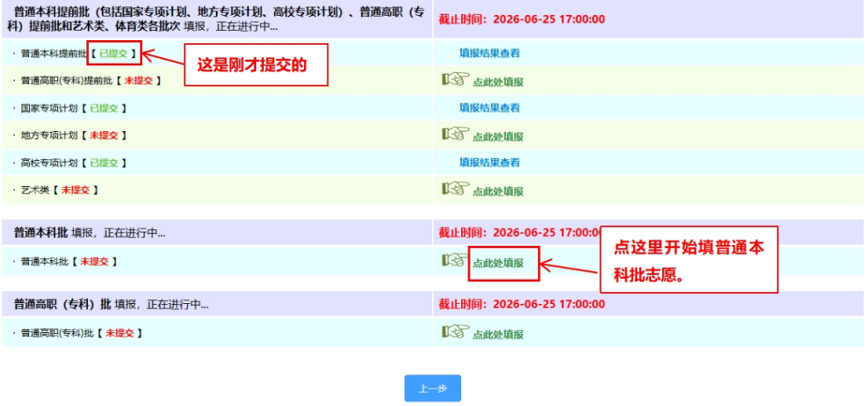Click hand icon in 地方专项计划 row
Screen dimensions: 868x406
[x=455, y=134]
